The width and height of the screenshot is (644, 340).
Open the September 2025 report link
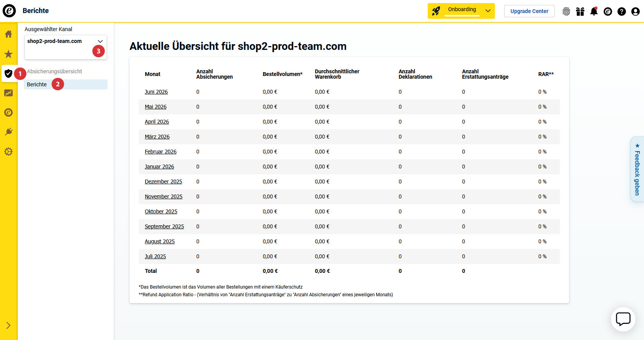[x=164, y=226]
